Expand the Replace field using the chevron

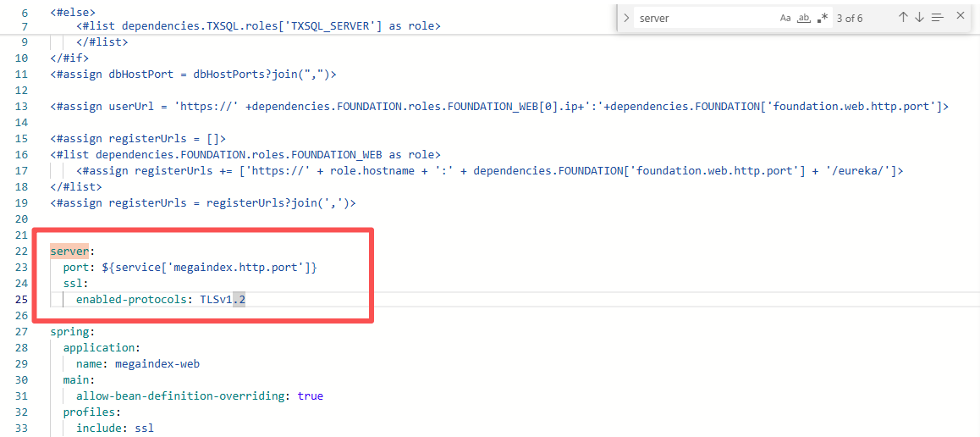[x=626, y=18]
